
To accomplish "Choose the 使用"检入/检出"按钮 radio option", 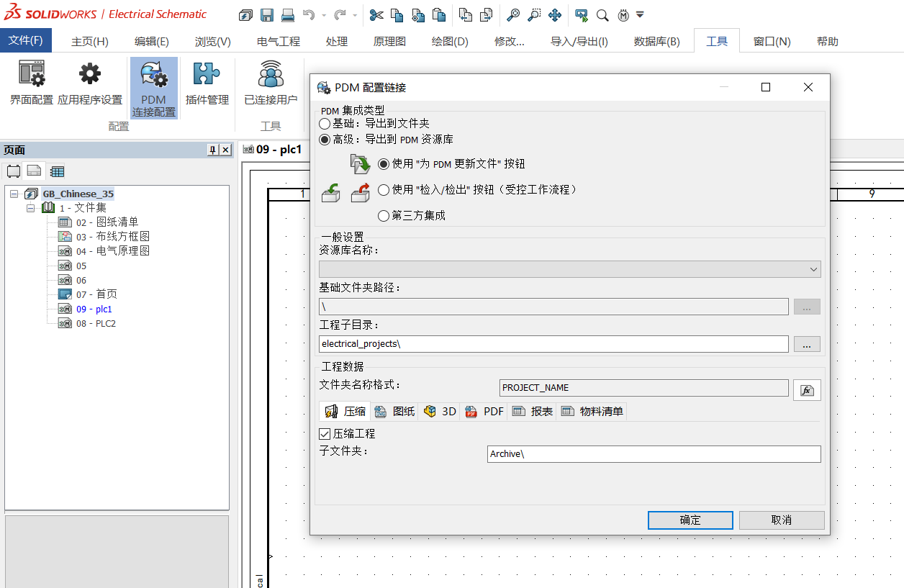I will [x=384, y=190].
